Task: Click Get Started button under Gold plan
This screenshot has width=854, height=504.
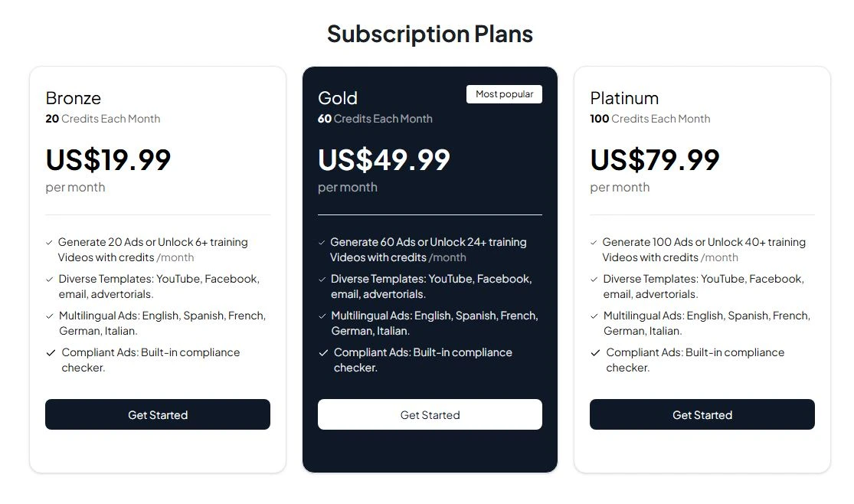Action: [x=430, y=414]
